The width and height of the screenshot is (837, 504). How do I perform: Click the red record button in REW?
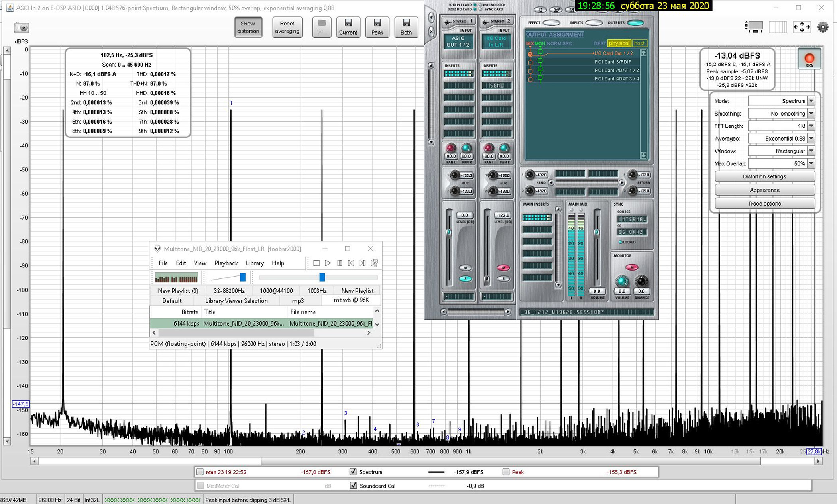pos(809,59)
